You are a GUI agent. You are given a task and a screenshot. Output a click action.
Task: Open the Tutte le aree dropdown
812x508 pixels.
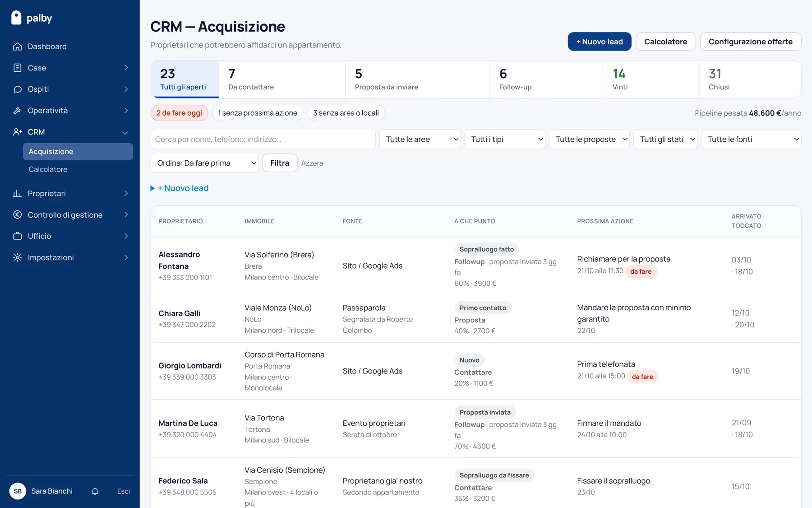[420, 139]
